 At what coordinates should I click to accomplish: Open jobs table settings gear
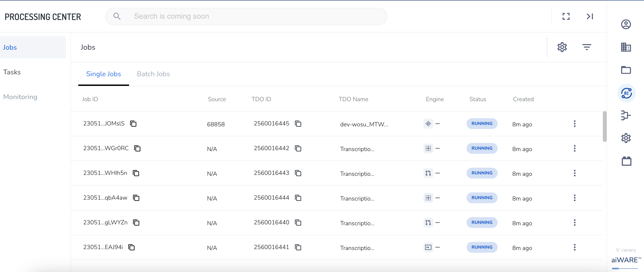(x=562, y=47)
